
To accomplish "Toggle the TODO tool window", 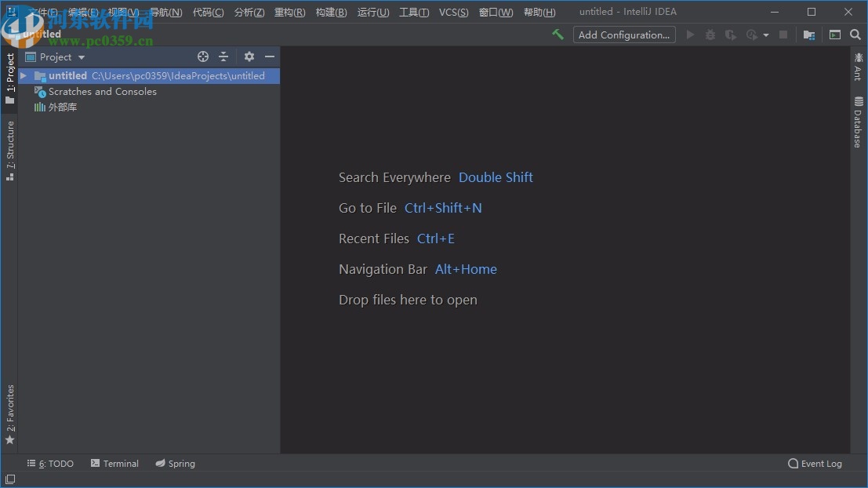I will point(50,464).
